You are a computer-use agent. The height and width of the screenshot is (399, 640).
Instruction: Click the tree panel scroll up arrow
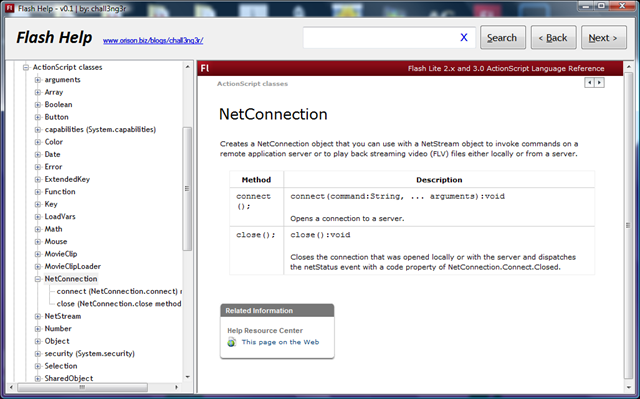(187, 66)
